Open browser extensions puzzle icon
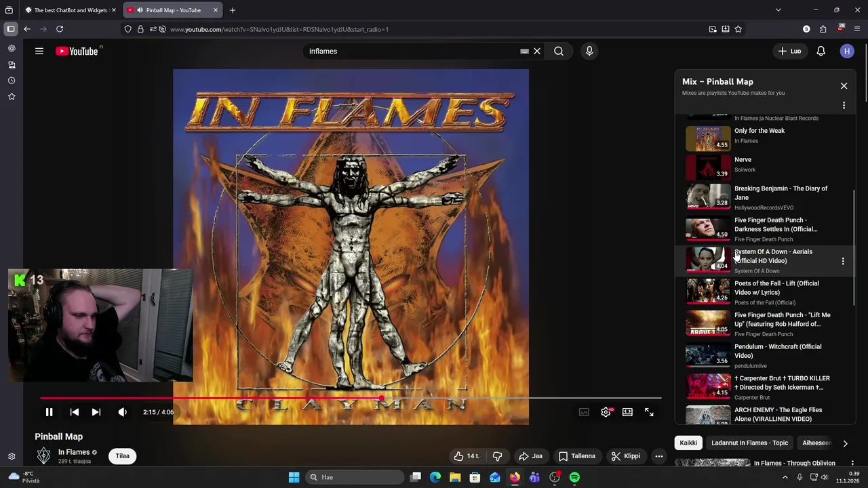 (823, 29)
